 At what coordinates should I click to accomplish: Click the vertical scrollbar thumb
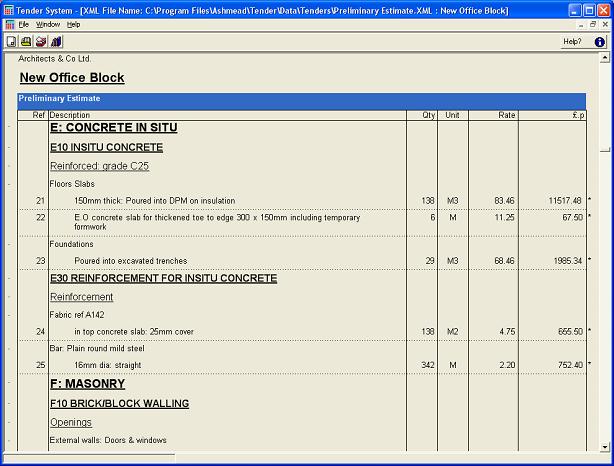point(605,150)
